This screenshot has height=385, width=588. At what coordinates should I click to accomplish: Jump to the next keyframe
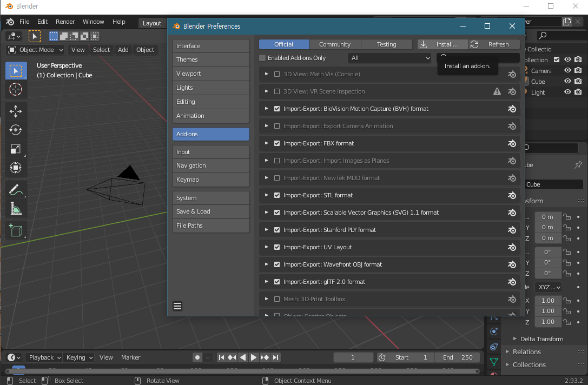[265, 357]
